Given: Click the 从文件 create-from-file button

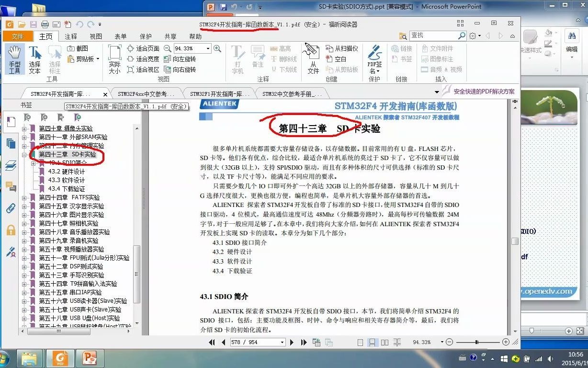Looking at the screenshot, I should (x=313, y=58).
